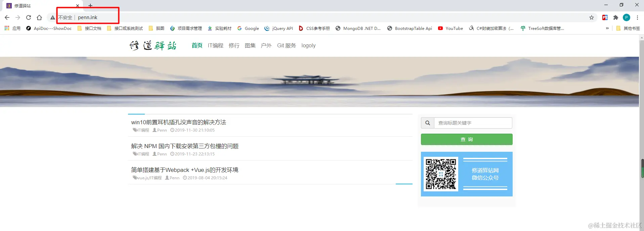Screen dimensions: 644x231
Task: Open the 接口文档 bookmark folder
Action: click(x=89, y=28)
